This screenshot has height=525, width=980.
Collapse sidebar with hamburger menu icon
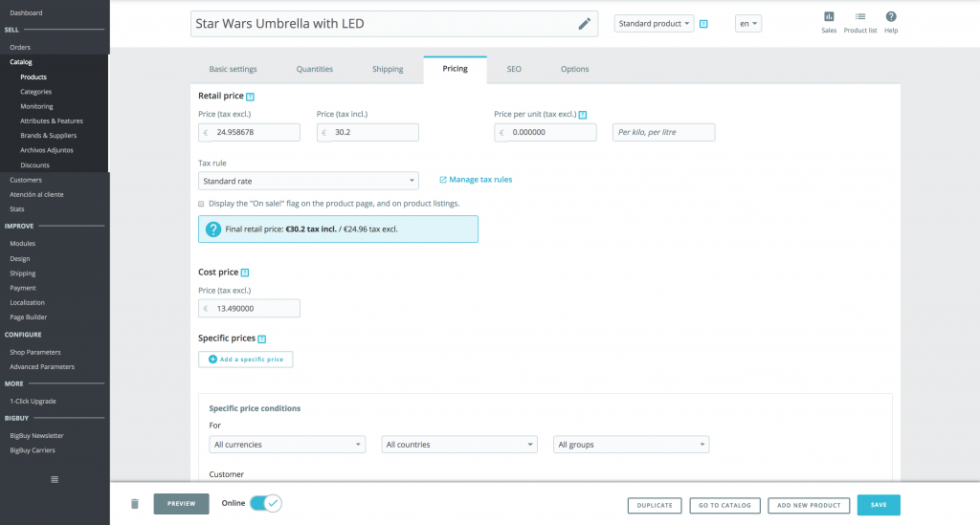coord(55,479)
